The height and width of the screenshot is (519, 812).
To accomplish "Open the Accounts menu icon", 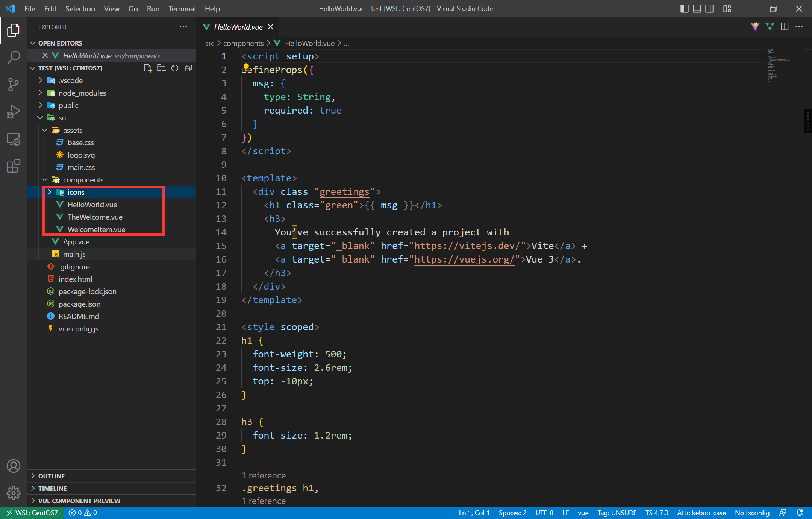I will point(14,466).
